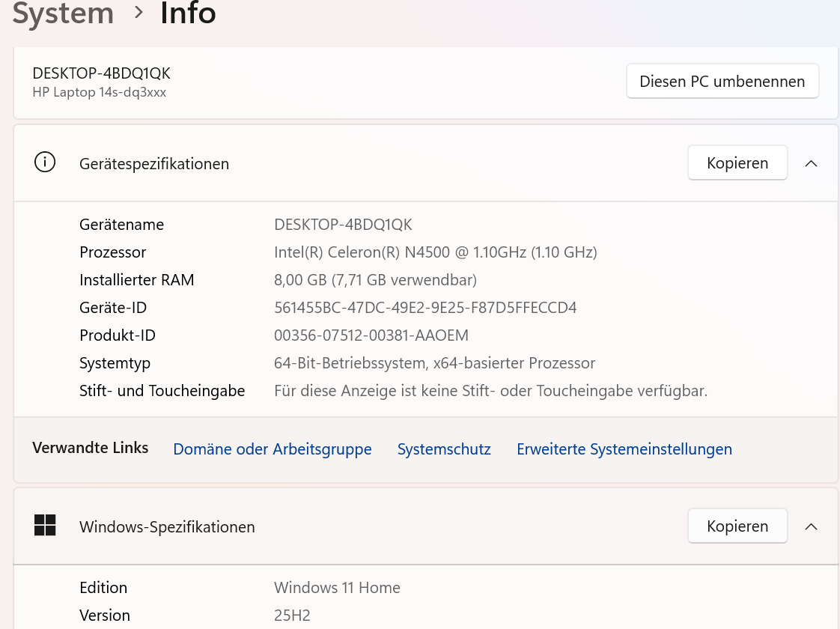Click the Installierter RAM label
Screen dimensions: 840x629
tap(136, 280)
